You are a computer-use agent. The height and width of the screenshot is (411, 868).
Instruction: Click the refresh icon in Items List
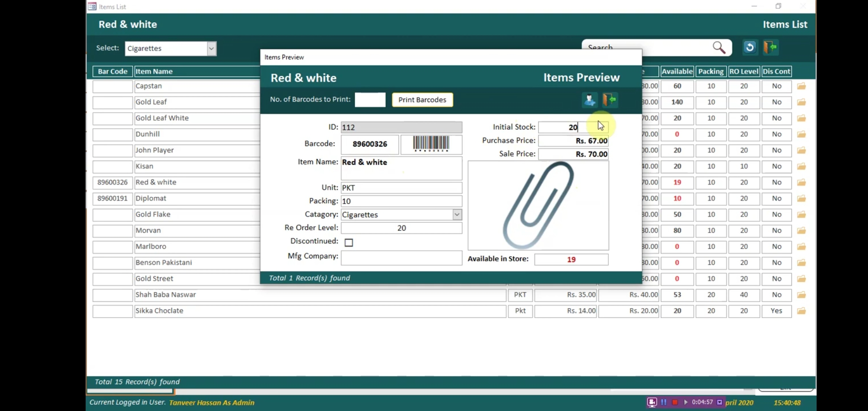click(750, 47)
